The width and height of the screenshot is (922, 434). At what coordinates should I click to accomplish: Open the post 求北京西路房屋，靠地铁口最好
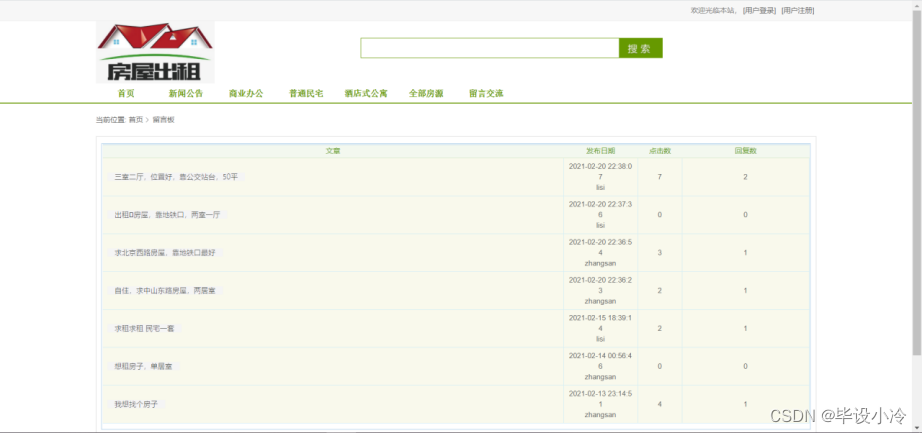click(165, 253)
